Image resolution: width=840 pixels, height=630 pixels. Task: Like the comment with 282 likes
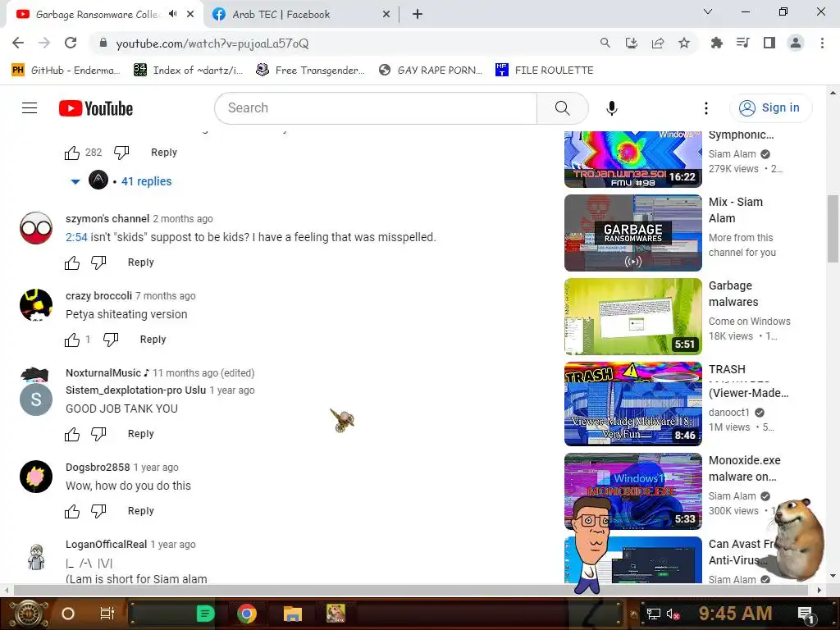[72, 153]
